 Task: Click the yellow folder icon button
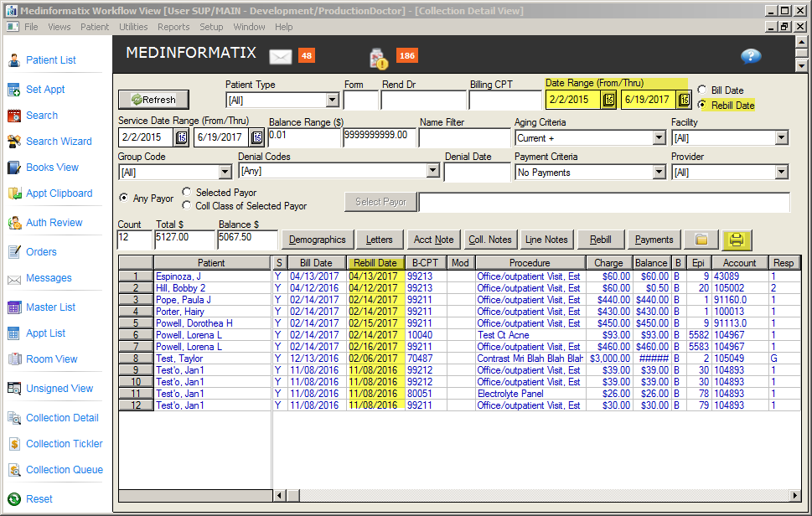pos(701,240)
